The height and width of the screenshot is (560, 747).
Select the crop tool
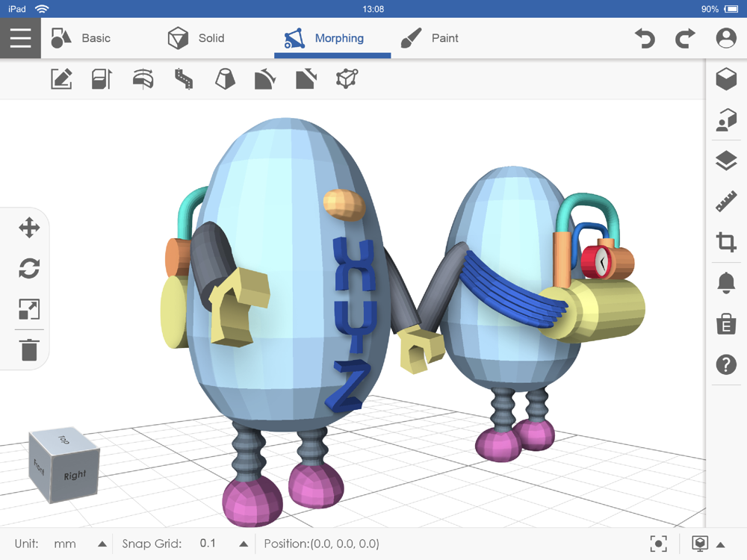pyautogui.click(x=726, y=242)
